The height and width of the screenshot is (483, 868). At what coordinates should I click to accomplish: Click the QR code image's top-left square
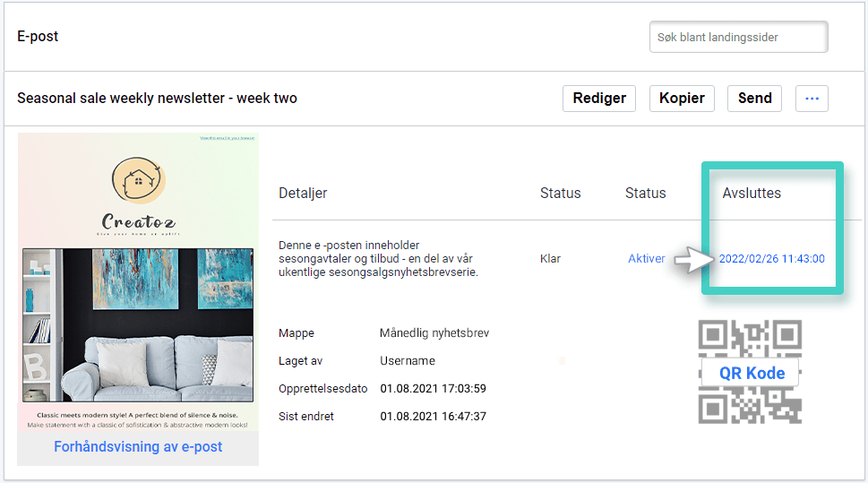coord(714,336)
